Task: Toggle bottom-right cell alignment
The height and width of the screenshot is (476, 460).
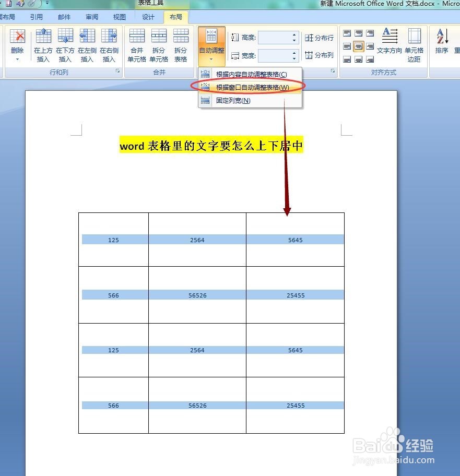Action: pyautogui.click(x=369, y=59)
